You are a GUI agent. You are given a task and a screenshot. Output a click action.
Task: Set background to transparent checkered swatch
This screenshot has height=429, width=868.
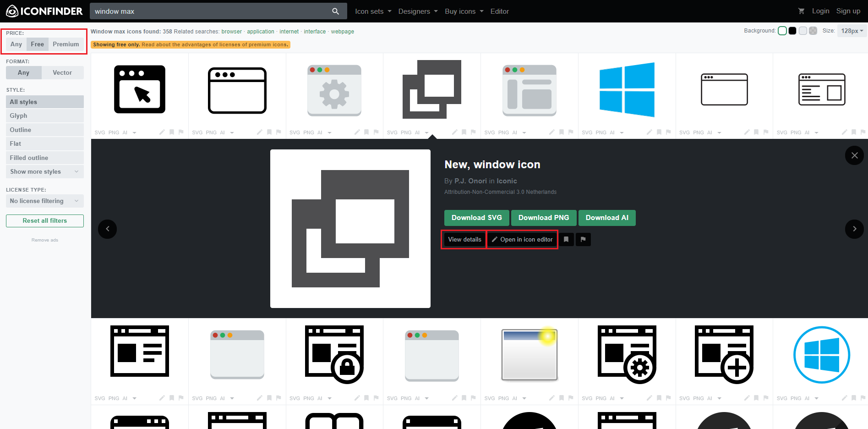coord(813,31)
